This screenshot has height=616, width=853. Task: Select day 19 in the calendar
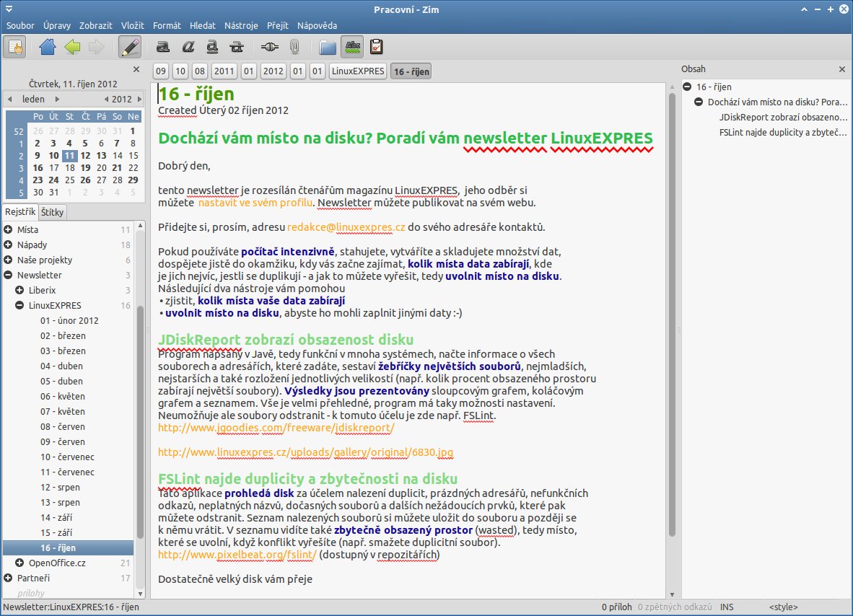[85, 167]
